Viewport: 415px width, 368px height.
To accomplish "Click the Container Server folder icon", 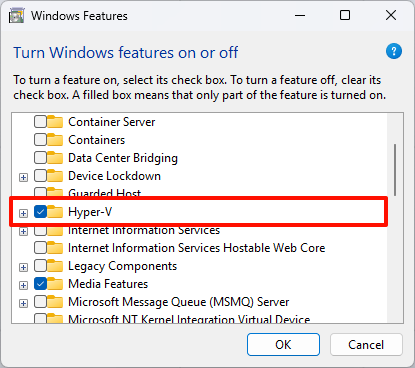I will [55, 122].
